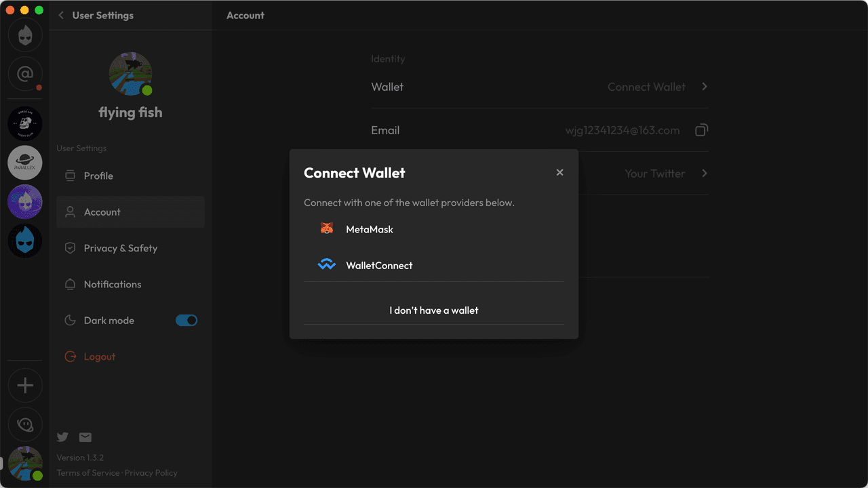Select MetaMask wallet provider
Viewport: 868px width, 488px height.
coord(434,229)
